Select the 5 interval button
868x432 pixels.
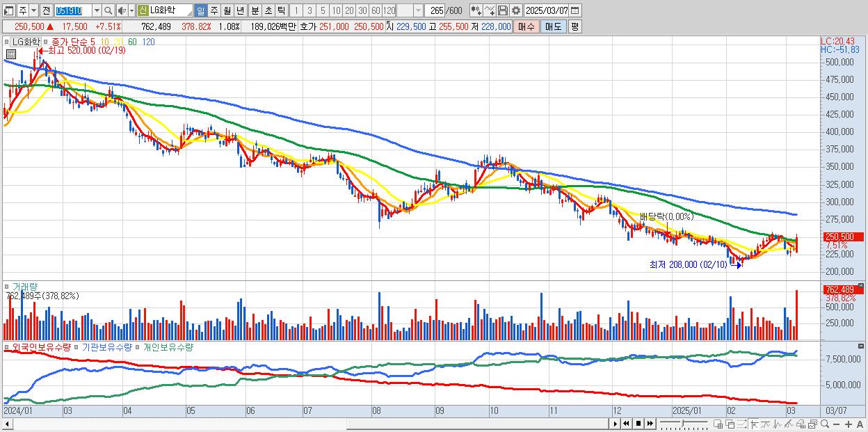323,10
